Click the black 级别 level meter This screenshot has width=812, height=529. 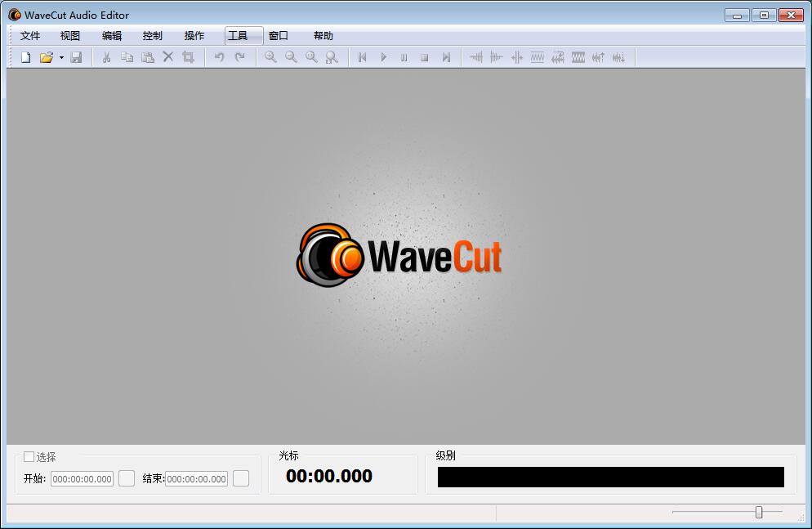click(x=610, y=477)
